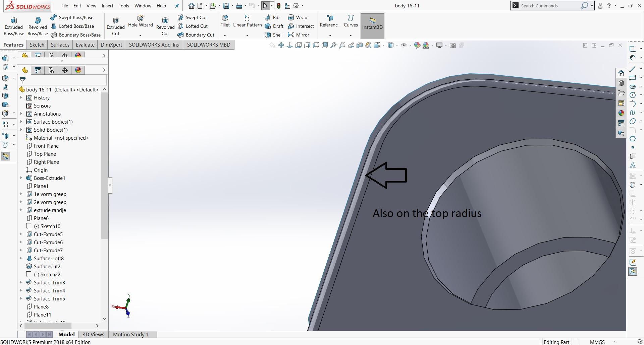Click the SOLIDWORKS Add-Ins tab
This screenshot has height=345, width=644.
[x=154, y=45]
